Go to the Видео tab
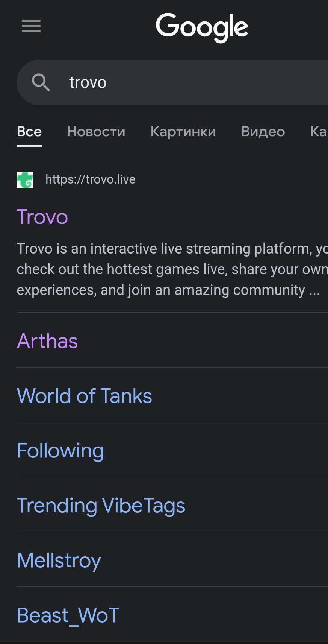Viewport: 328px width, 644px height. coord(263,132)
